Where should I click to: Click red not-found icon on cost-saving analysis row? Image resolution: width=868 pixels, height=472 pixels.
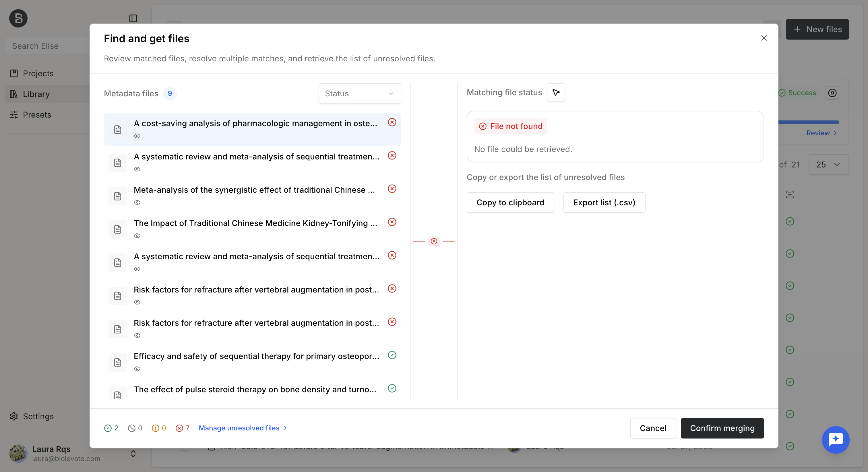tap(392, 122)
